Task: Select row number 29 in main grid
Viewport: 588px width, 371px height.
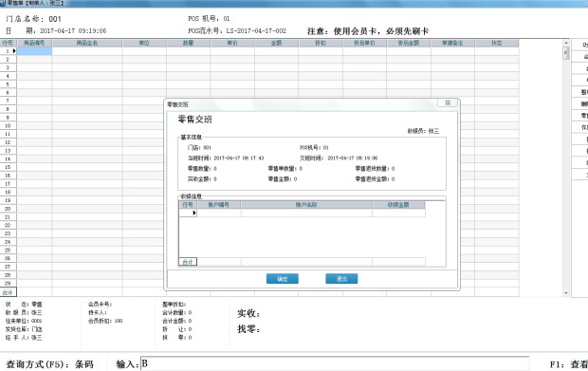Action: (8, 283)
